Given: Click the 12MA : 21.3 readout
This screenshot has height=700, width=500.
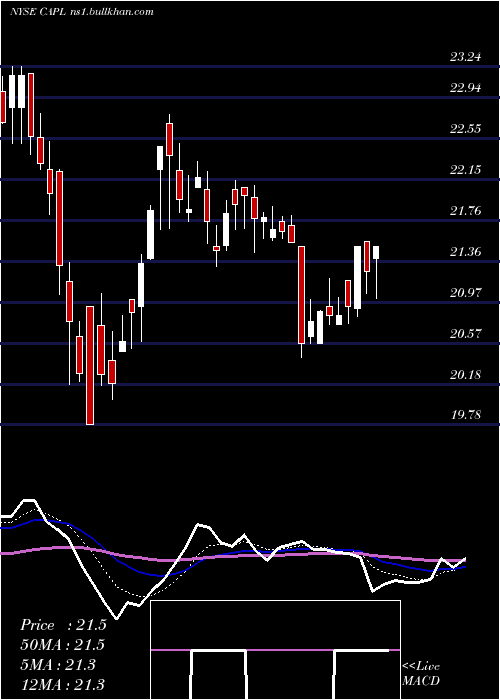Looking at the screenshot, I should [x=62, y=684].
